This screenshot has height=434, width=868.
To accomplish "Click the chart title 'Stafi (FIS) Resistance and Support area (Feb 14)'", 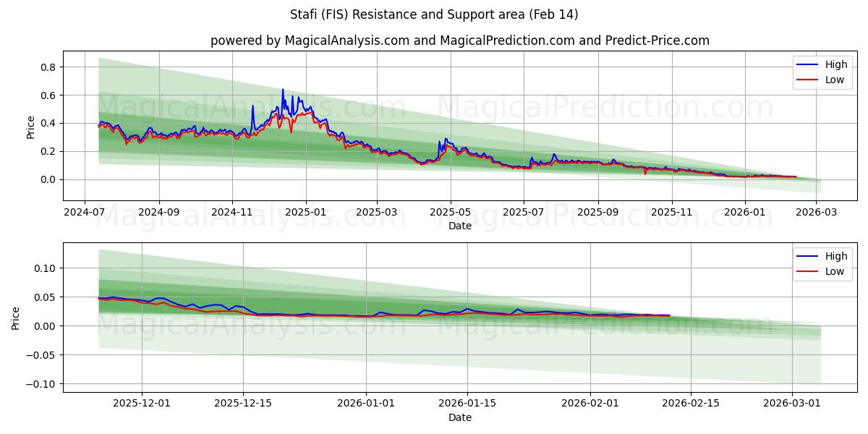I will tap(434, 14).
